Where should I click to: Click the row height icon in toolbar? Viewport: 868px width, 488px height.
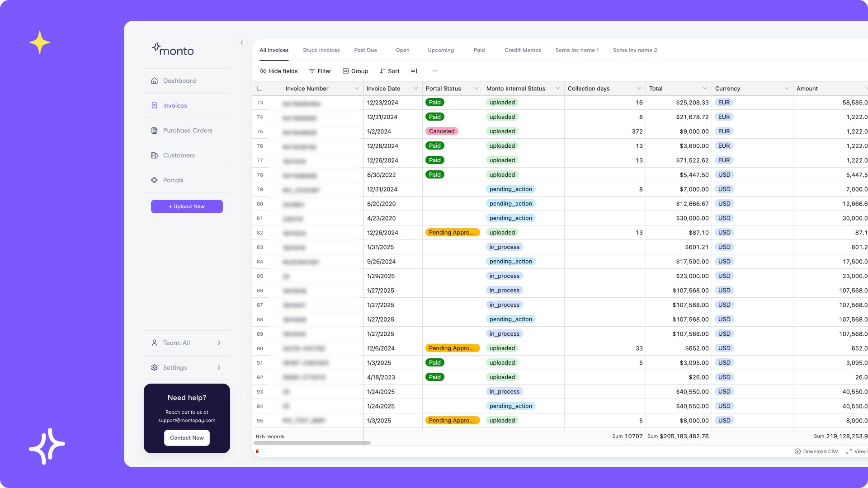pos(414,71)
